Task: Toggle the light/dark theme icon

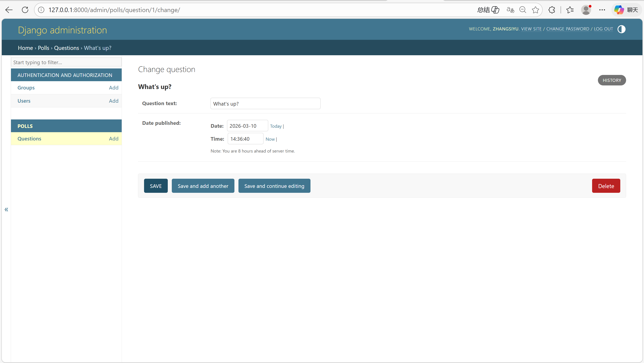Action: tap(621, 29)
